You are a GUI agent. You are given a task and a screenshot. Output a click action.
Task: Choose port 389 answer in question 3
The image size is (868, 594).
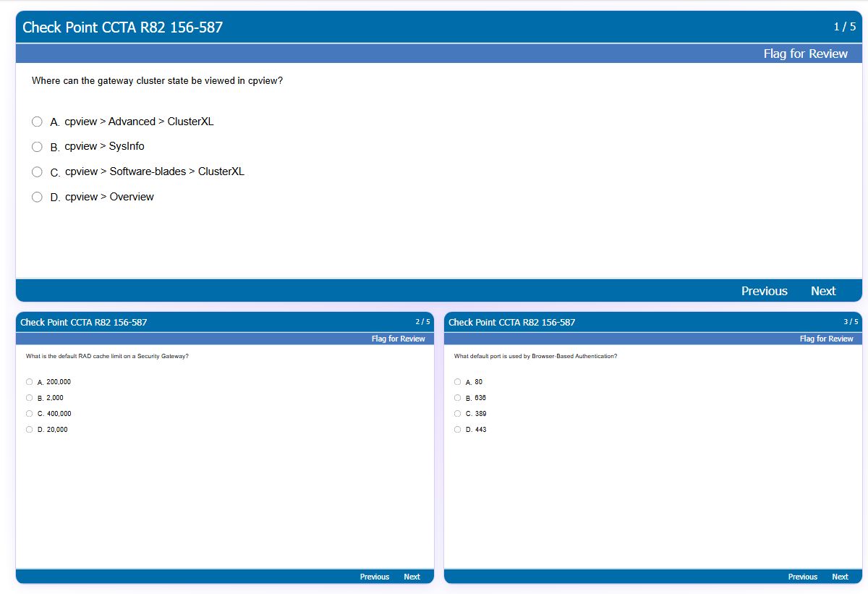pos(457,414)
